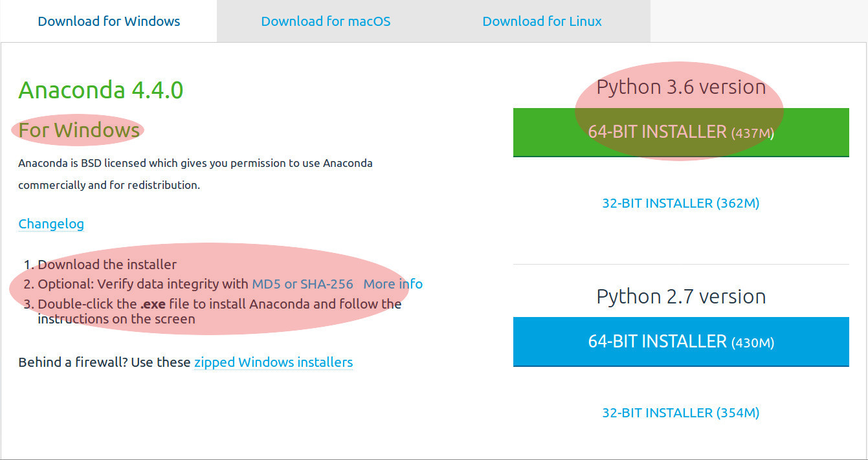Download the Python 3.6 64-bit installer
Screen dimensions: 868x460
pyautogui.click(x=680, y=132)
